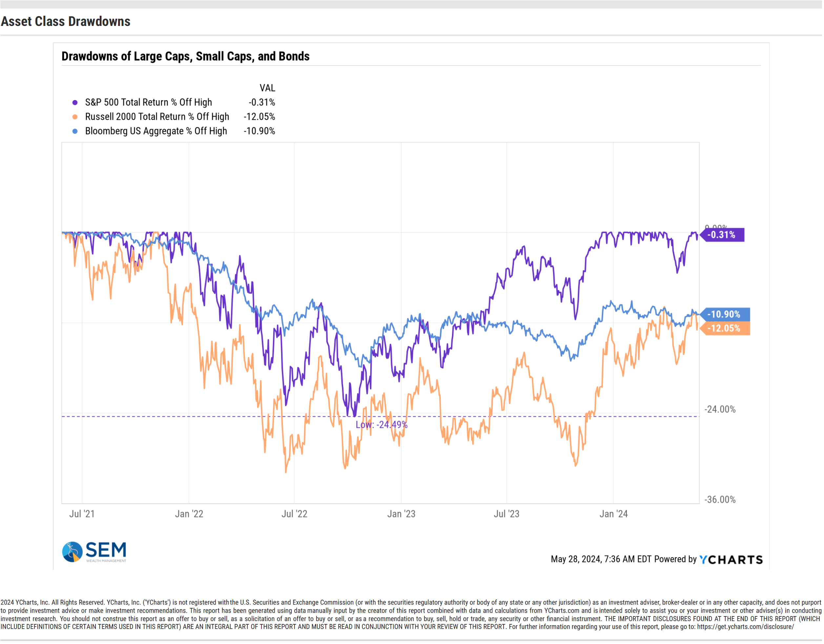Click the VAL column header
The height and width of the screenshot is (644, 824).
tap(267, 88)
